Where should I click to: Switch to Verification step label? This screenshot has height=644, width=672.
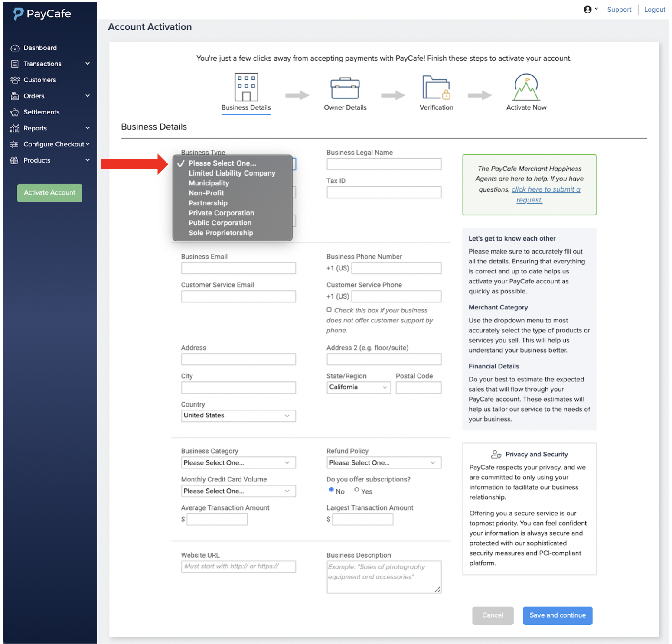[437, 107]
